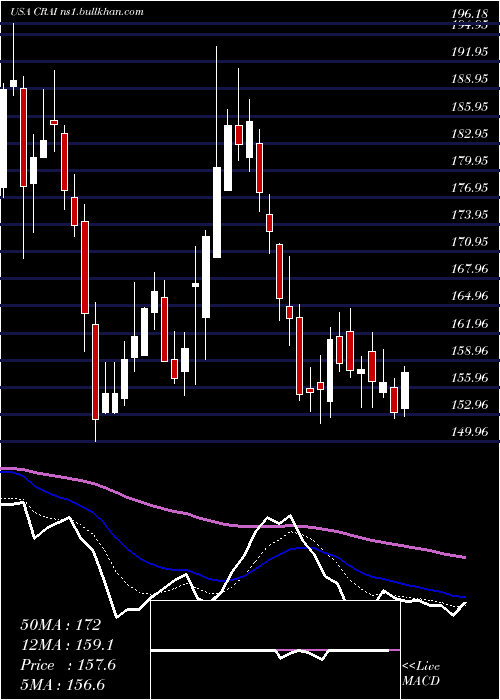Click the '<<Live MACD' label

click(x=421, y=673)
